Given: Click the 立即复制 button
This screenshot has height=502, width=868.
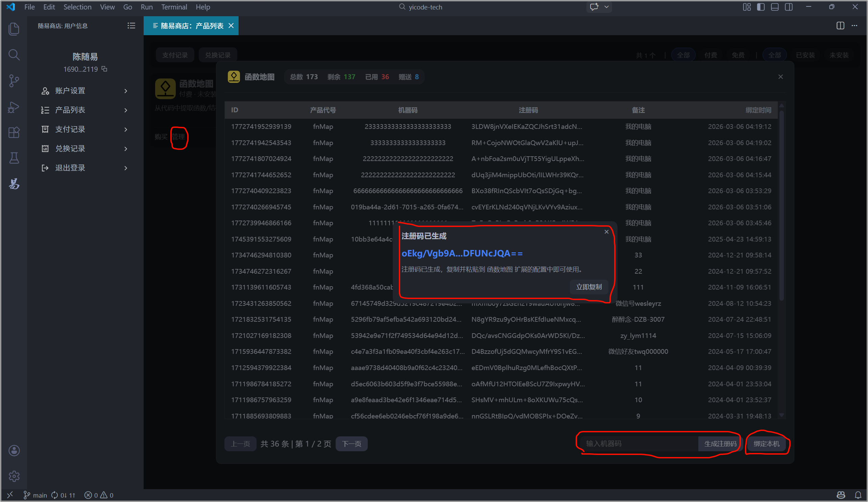Looking at the screenshot, I should pos(589,287).
